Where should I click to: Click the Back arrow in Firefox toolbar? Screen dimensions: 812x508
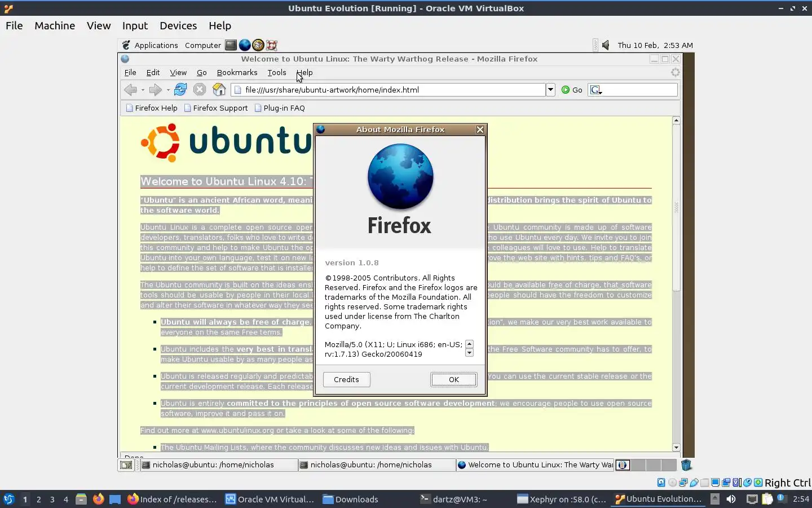click(x=130, y=90)
